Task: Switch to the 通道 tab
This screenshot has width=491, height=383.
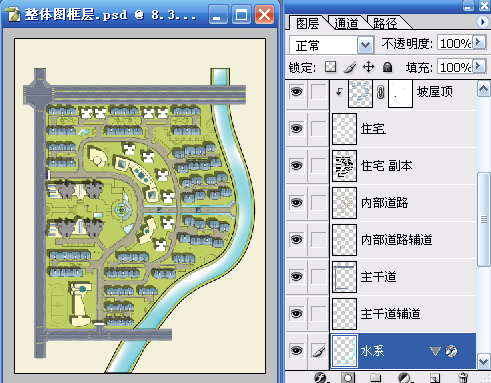Action: pyautogui.click(x=346, y=23)
